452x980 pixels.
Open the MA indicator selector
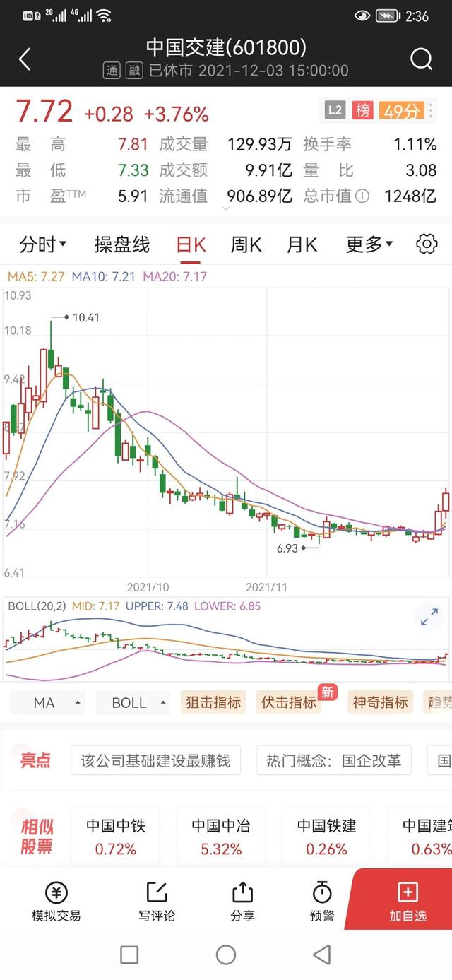click(48, 702)
